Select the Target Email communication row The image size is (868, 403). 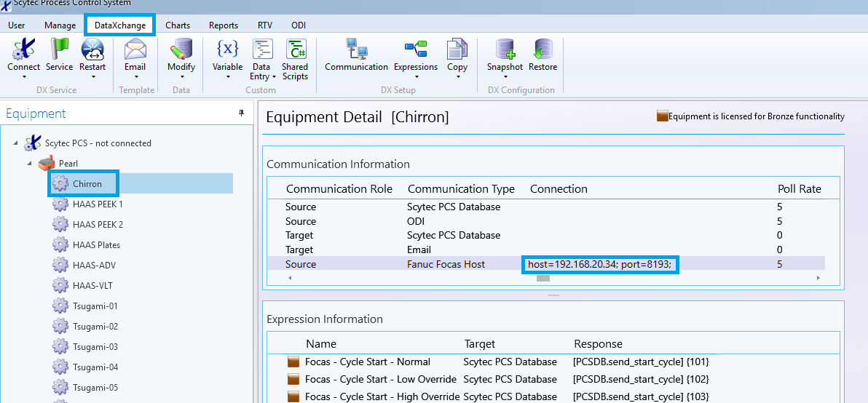(547, 250)
